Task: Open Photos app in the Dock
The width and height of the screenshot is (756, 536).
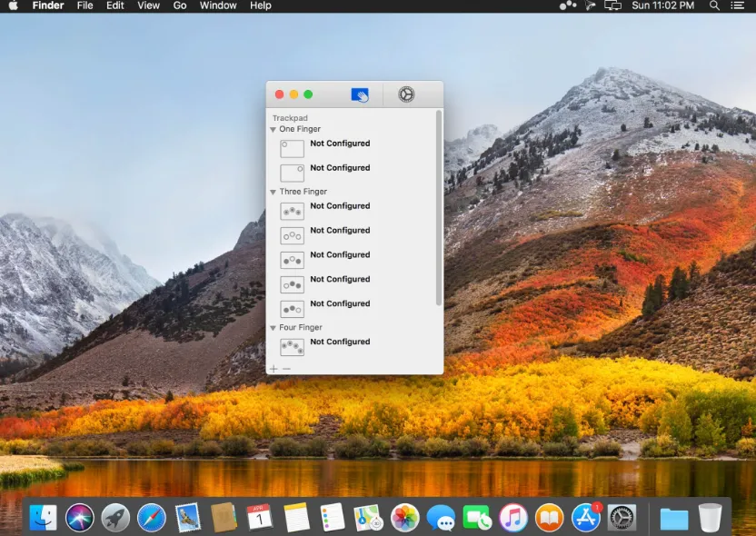Action: pyautogui.click(x=404, y=517)
